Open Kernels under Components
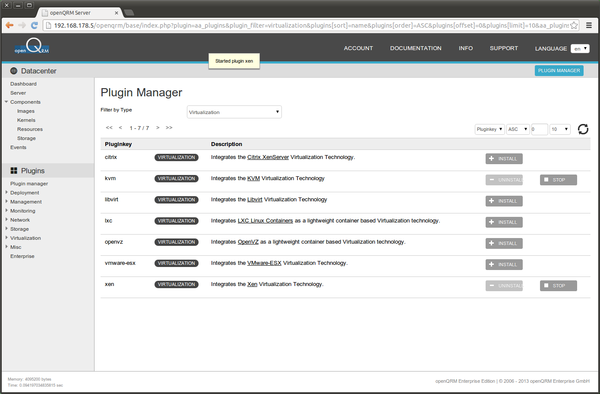 point(26,120)
